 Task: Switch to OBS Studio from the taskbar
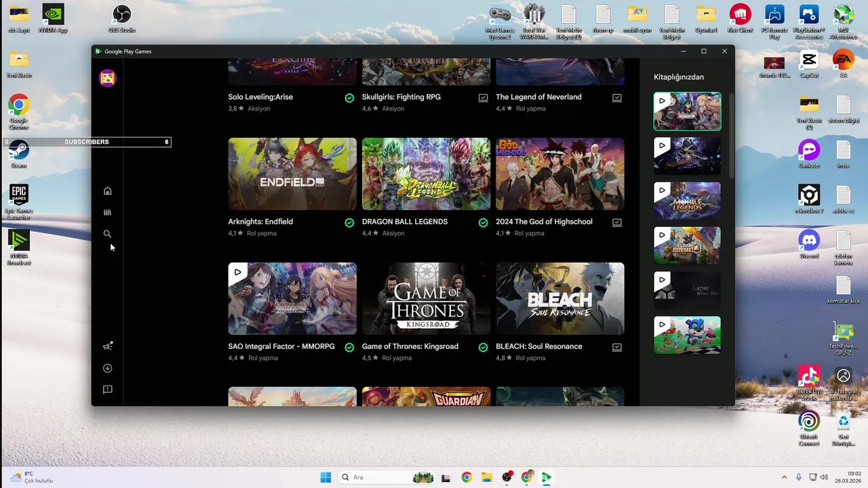click(x=507, y=477)
